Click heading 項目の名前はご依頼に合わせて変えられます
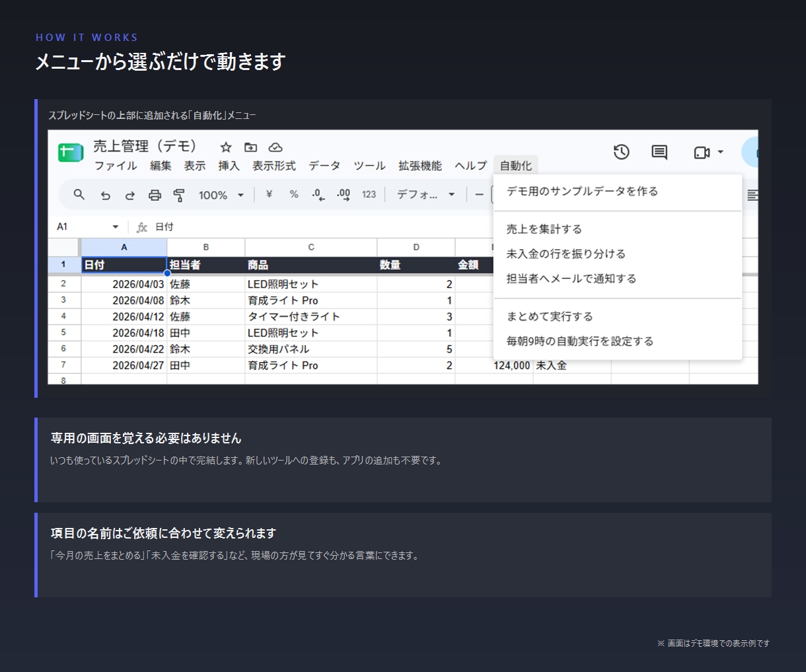The image size is (806, 672). (163, 533)
